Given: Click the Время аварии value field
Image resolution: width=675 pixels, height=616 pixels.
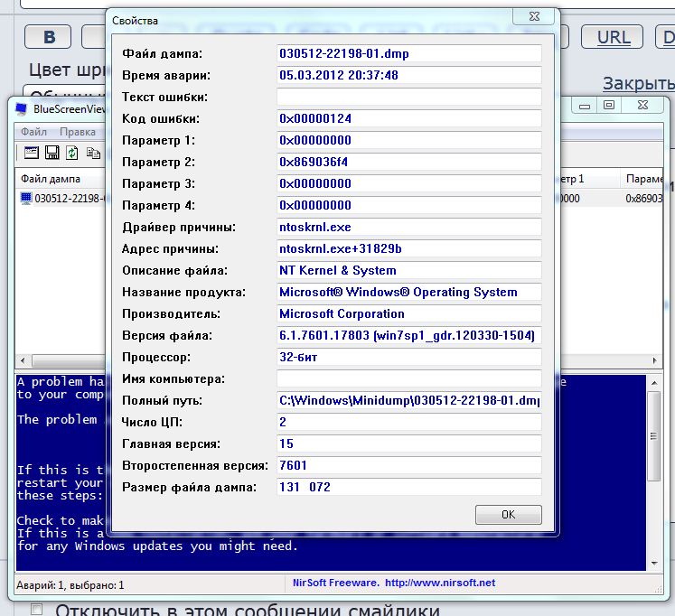Looking at the screenshot, I should 409,75.
